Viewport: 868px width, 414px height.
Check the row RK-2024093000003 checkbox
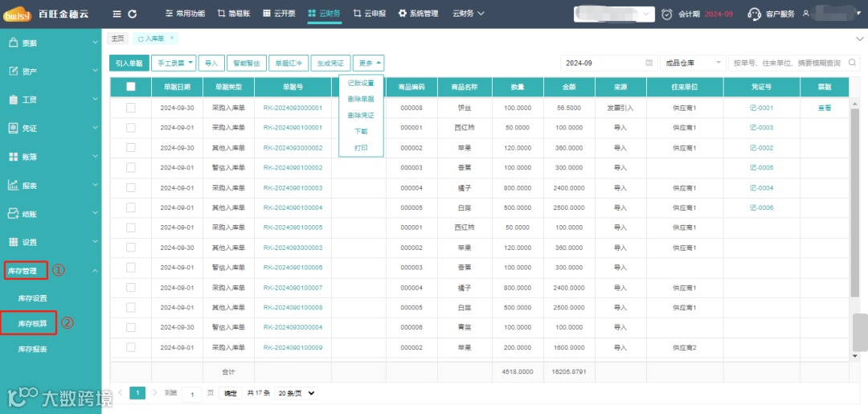click(x=131, y=248)
